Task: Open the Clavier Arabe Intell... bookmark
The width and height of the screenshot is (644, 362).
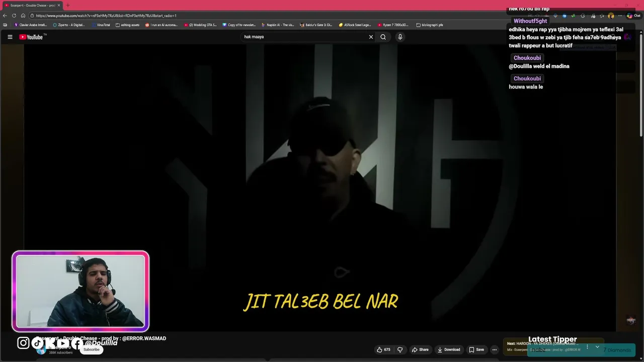Action: 31,25
